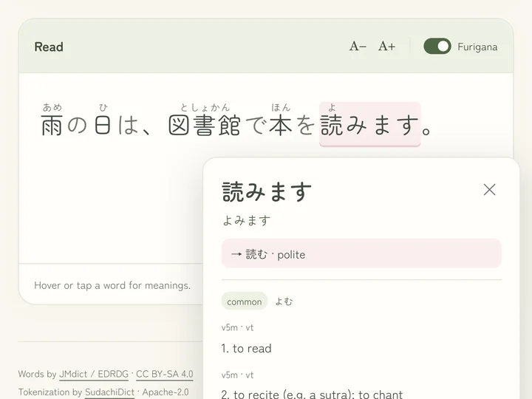Tap the particle は in the sentence
This screenshot has width=532, height=399.
click(129, 125)
